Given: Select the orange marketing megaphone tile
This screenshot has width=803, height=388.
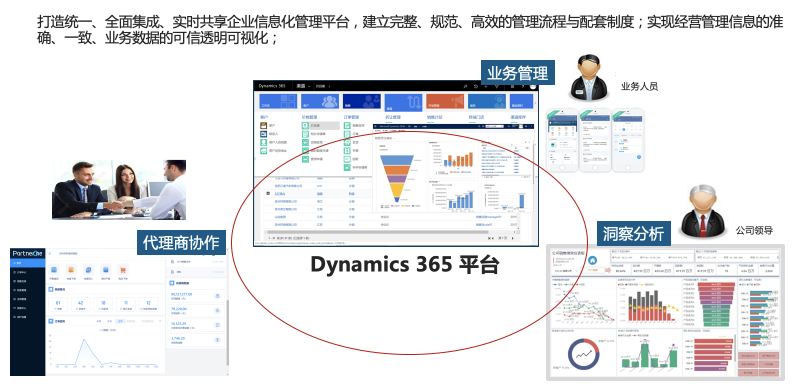Looking at the screenshot, I should coord(445,101).
